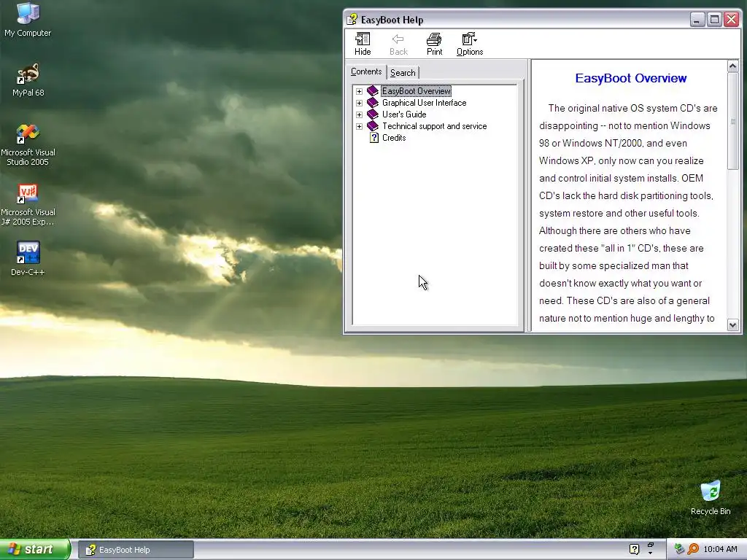Click the help content scrollbar thumb
Viewport: 747px width, 560px height.
click(x=732, y=120)
